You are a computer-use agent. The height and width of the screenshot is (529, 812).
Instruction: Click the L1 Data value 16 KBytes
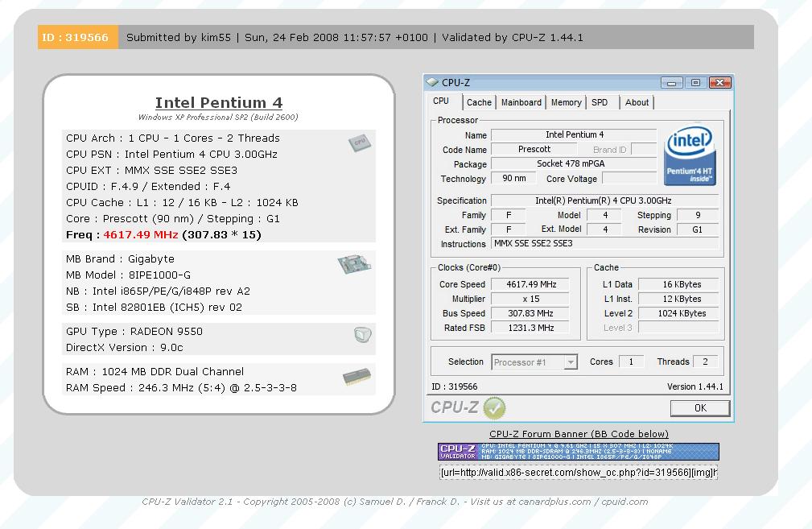[678, 284]
